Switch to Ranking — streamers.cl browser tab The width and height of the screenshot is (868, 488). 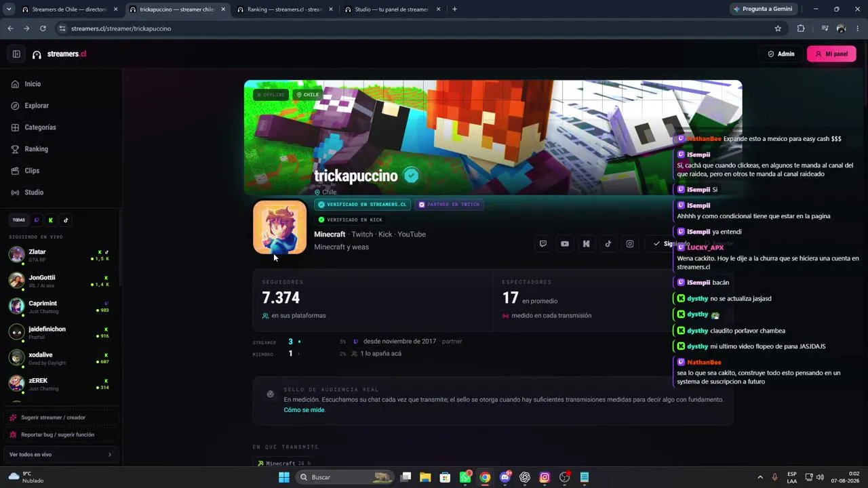(284, 9)
